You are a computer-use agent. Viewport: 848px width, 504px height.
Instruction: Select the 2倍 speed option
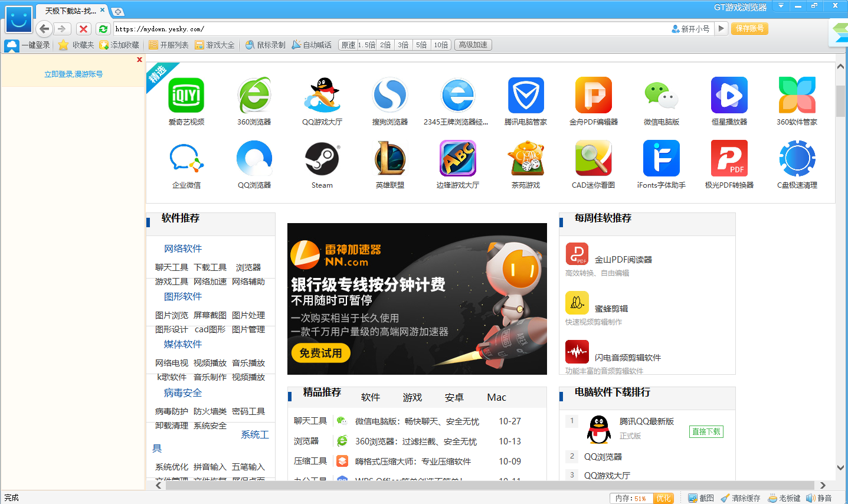pos(385,45)
